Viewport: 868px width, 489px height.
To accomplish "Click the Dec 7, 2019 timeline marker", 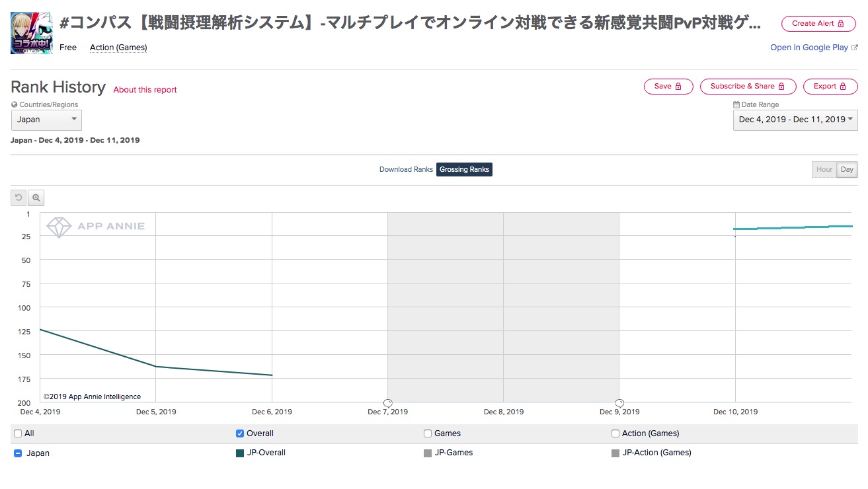I will (388, 403).
